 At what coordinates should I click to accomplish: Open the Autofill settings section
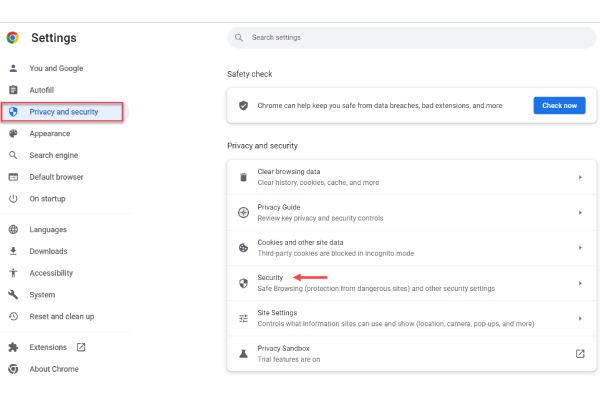click(42, 90)
